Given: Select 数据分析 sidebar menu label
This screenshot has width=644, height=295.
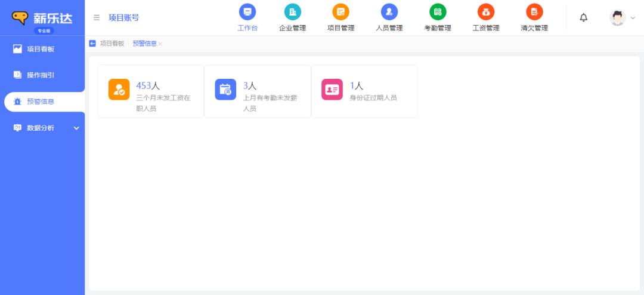Looking at the screenshot, I should [41, 128].
